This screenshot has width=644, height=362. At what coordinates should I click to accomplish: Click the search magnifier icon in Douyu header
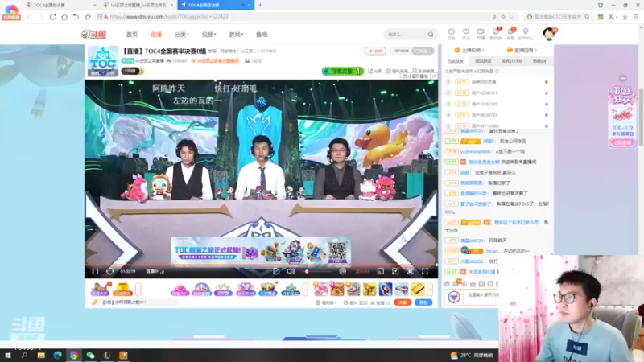(x=431, y=35)
